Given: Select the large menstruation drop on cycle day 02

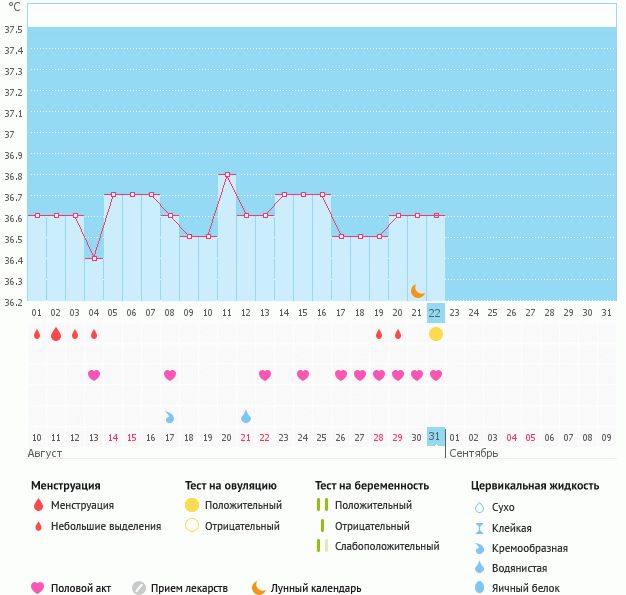Looking at the screenshot, I should click(x=56, y=334).
